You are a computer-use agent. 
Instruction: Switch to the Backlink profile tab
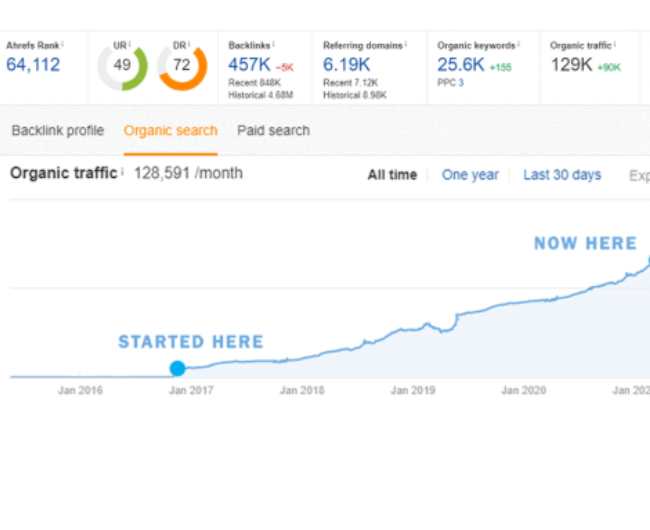pos(57,130)
